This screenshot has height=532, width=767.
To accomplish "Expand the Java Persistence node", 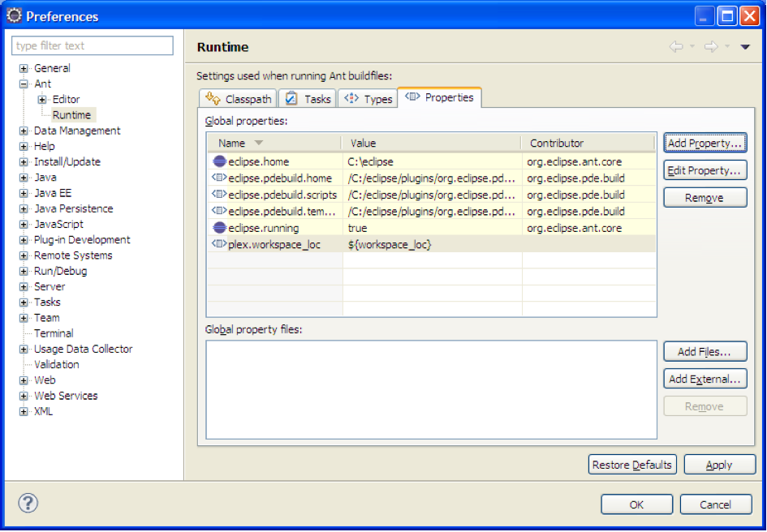I will click(x=24, y=208).
